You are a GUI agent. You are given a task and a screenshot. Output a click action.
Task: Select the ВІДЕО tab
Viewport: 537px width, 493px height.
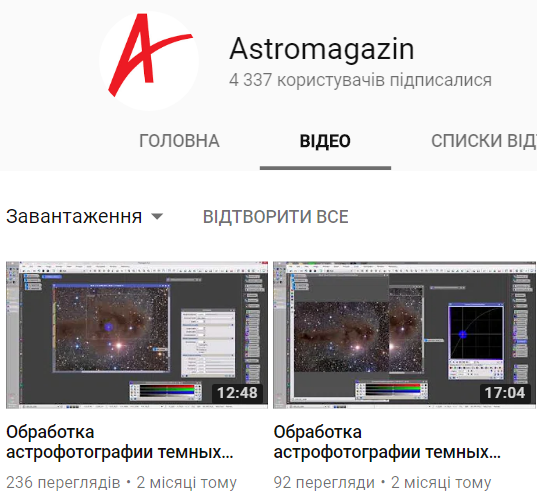coord(325,141)
